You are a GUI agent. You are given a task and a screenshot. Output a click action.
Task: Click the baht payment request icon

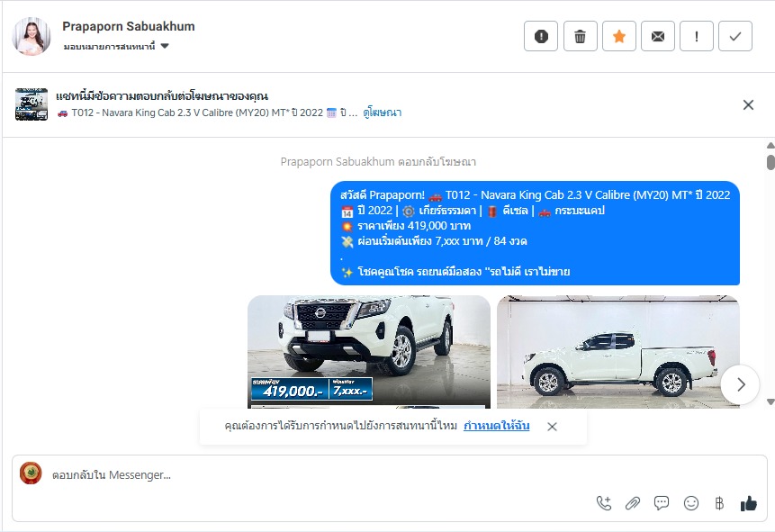pyautogui.click(x=720, y=503)
